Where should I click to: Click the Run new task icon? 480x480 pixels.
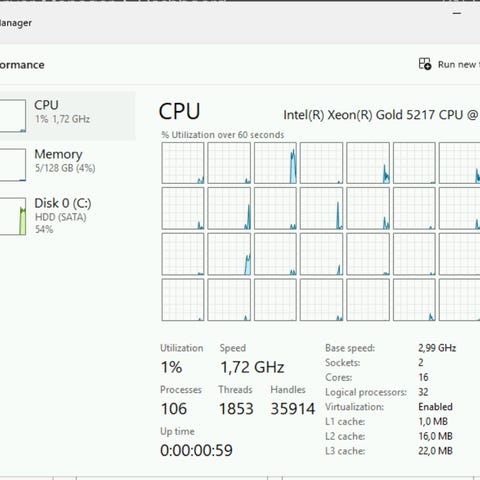click(x=425, y=64)
